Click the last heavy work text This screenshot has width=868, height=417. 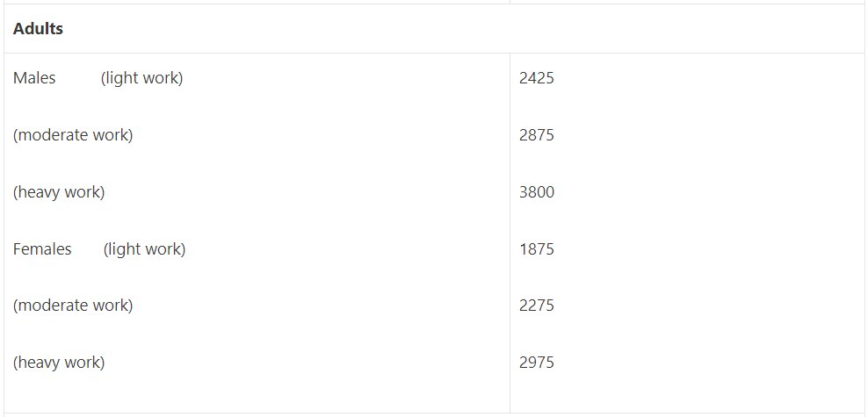tap(59, 362)
